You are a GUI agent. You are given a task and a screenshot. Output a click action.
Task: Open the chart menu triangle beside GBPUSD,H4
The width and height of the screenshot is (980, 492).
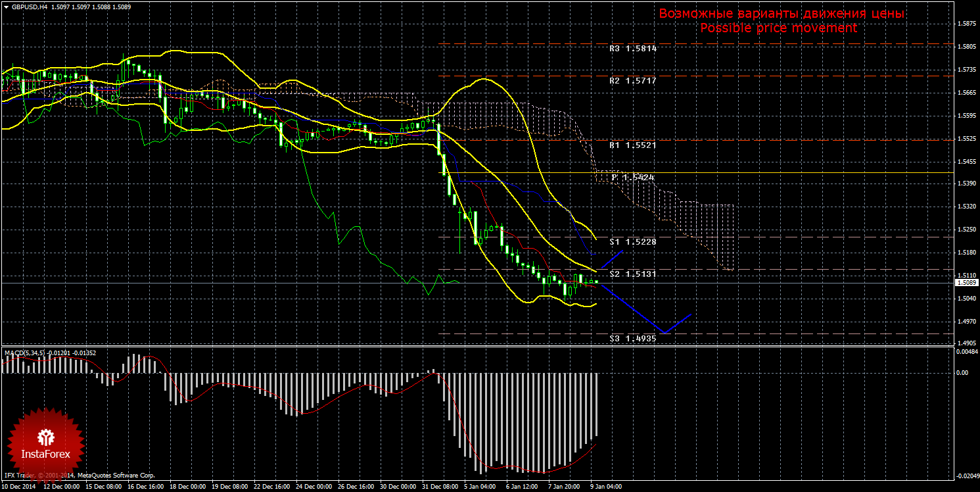(x=6, y=7)
